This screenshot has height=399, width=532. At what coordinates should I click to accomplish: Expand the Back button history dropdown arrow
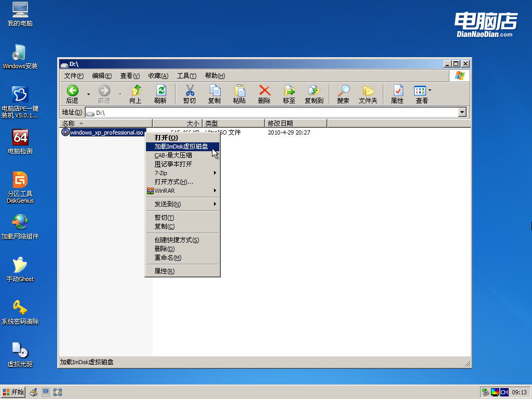coord(88,94)
